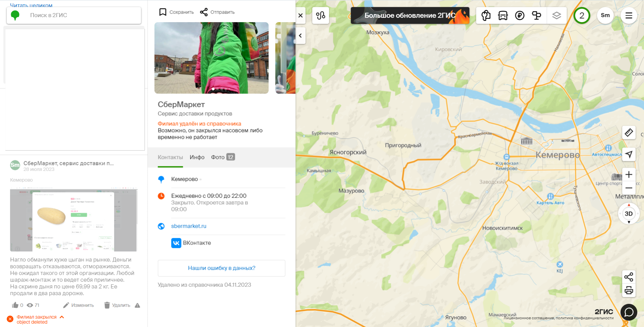This screenshot has width=644, height=327.
Task: Open the map layers stack icon
Action: click(556, 15)
